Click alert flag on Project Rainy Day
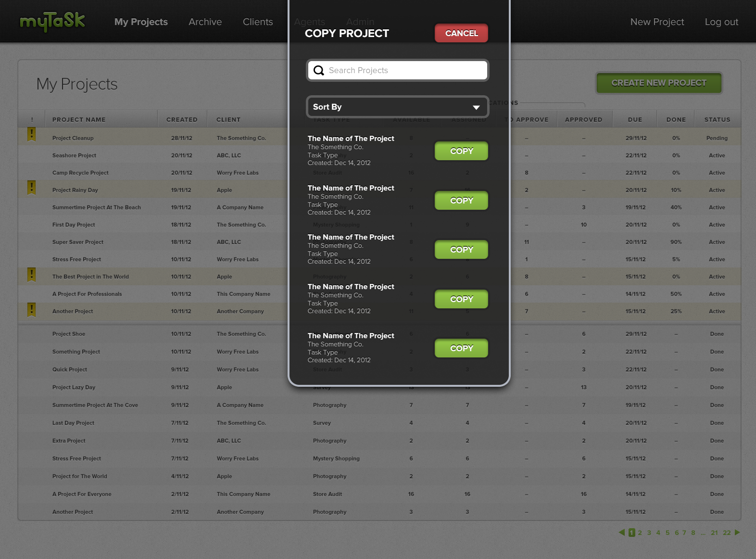 pos(32,188)
